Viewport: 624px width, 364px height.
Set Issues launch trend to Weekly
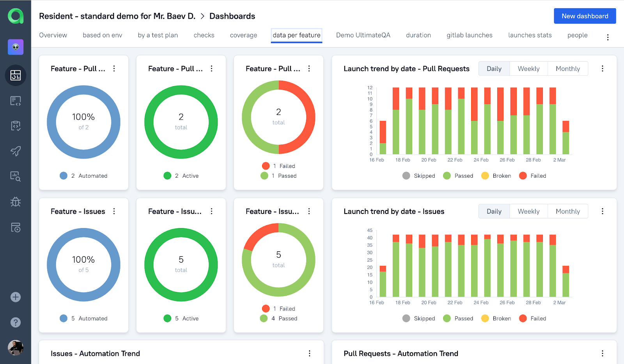pyautogui.click(x=528, y=211)
